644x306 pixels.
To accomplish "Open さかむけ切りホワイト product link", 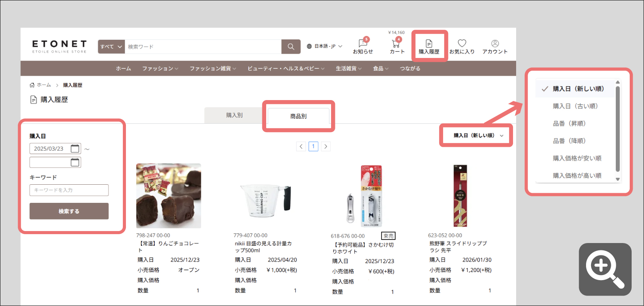I will tap(363, 248).
